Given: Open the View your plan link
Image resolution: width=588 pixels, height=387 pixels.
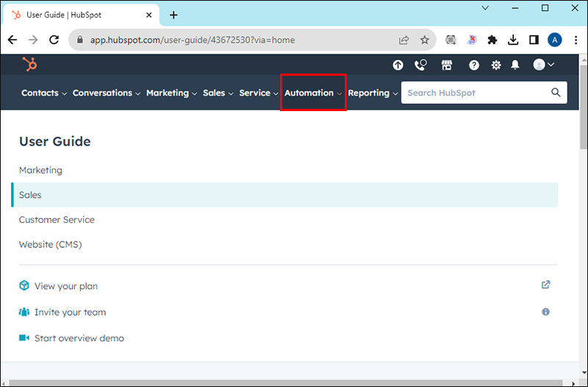Looking at the screenshot, I should pyautogui.click(x=66, y=286).
